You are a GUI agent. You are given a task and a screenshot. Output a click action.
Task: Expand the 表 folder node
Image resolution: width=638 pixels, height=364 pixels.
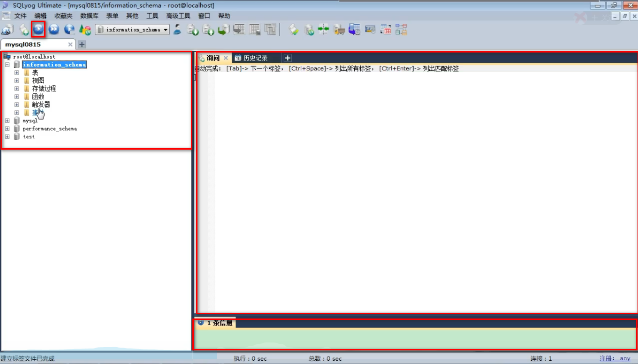17,73
